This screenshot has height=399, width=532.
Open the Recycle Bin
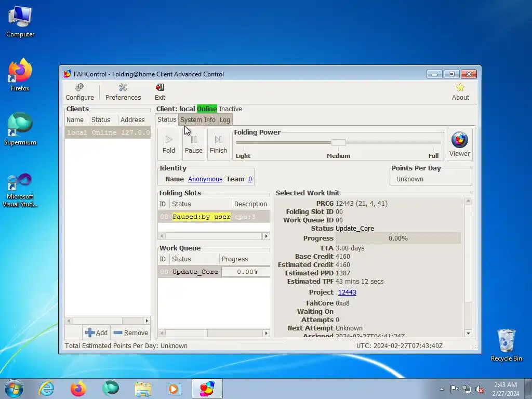click(x=506, y=345)
